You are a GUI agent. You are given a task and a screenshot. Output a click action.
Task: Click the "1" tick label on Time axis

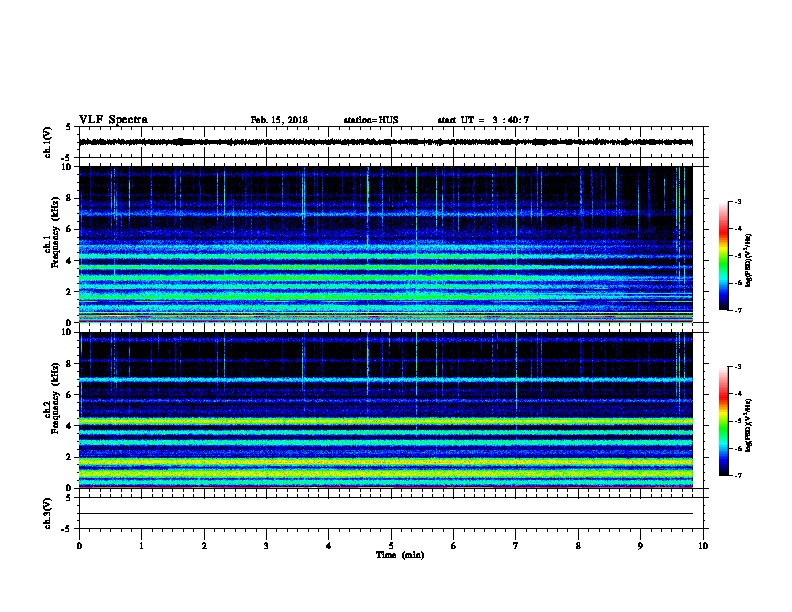coord(141,546)
